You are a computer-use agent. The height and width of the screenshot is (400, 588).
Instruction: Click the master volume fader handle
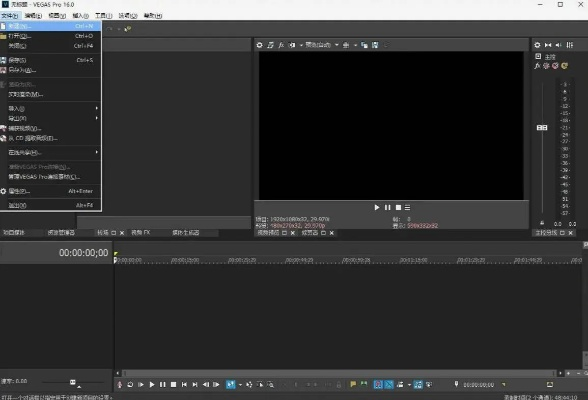click(542, 128)
